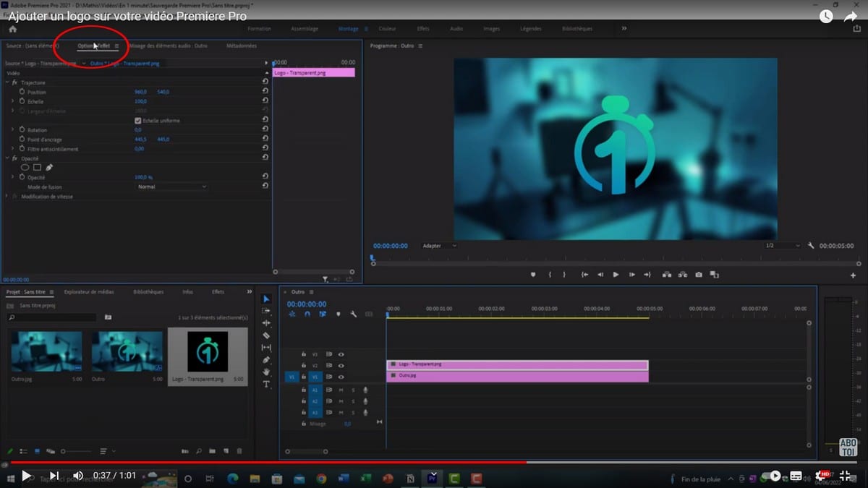The height and width of the screenshot is (488, 868).
Task: Expand the Rotation property arrow
Action: 12,130
